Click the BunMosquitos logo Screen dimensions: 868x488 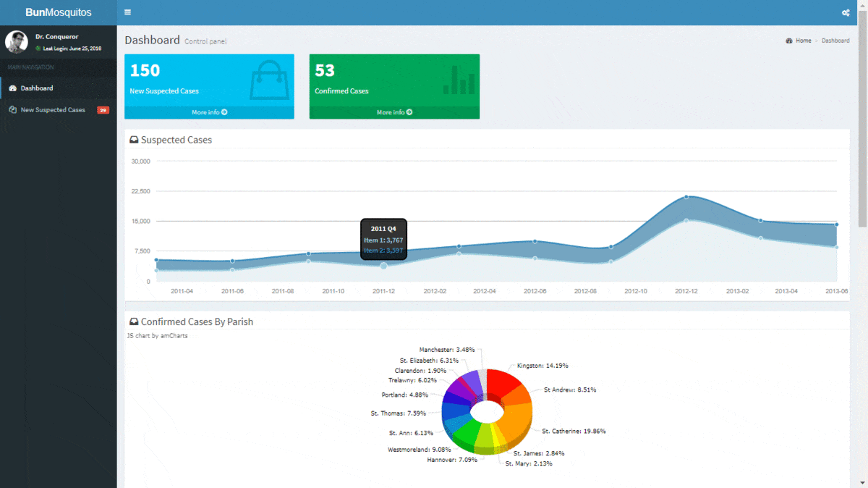tap(58, 12)
